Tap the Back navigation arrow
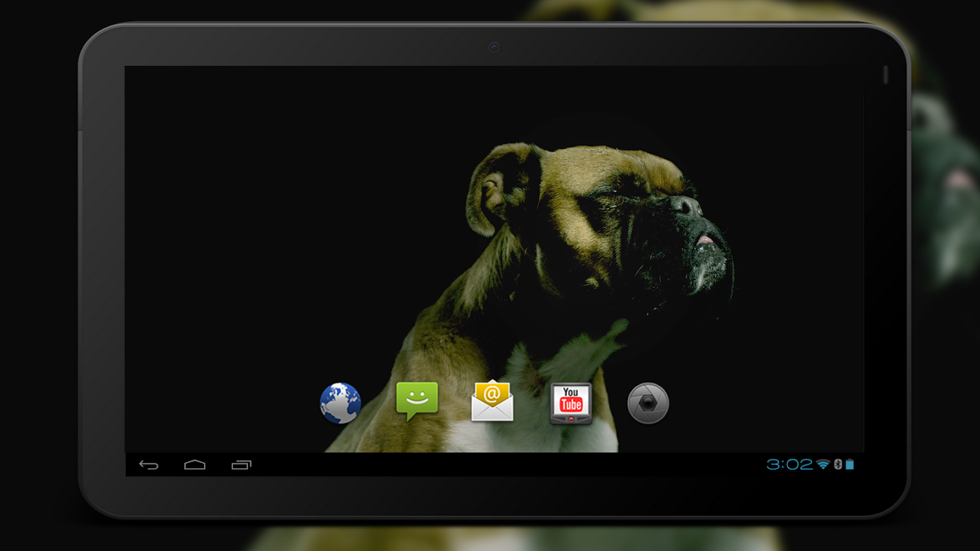The width and height of the screenshot is (980, 551). [x=149, y=465]
